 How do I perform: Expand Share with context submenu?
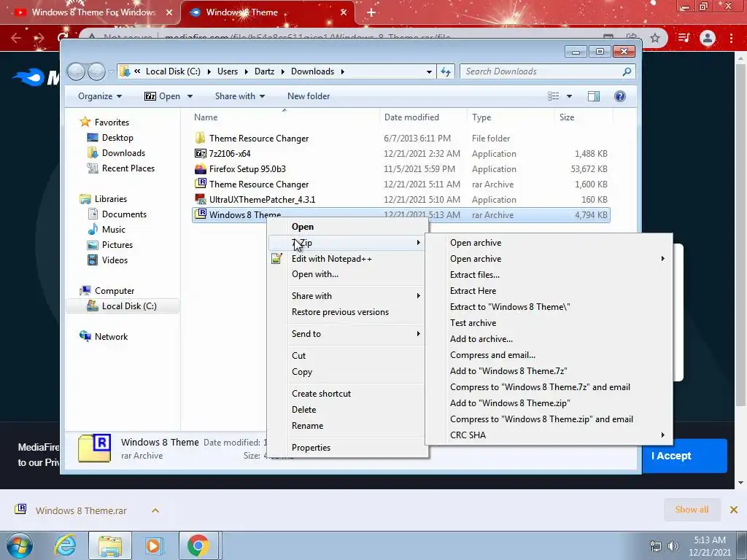click(x=418, y=296)
